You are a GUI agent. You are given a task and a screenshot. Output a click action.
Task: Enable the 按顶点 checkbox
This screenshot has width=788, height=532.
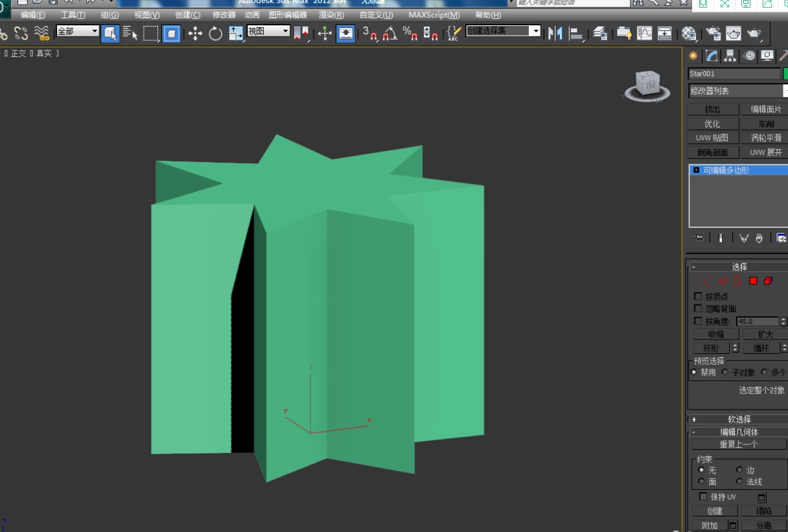[x=698, y=296]
